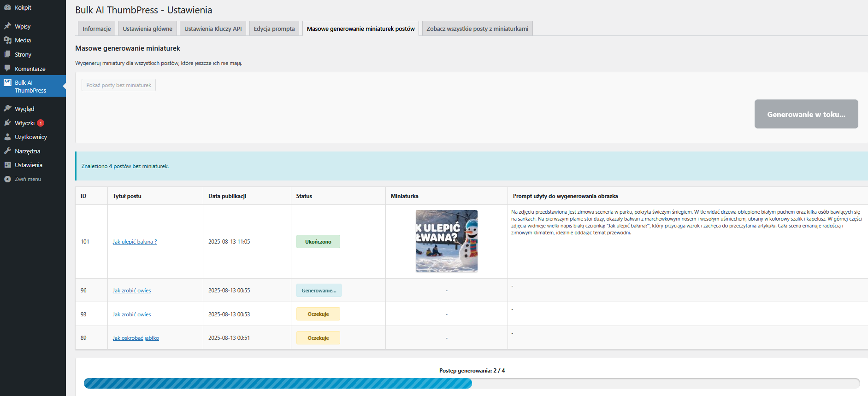
Task: Switch to the Informacje tab
Action: click(x=96, y=29)
